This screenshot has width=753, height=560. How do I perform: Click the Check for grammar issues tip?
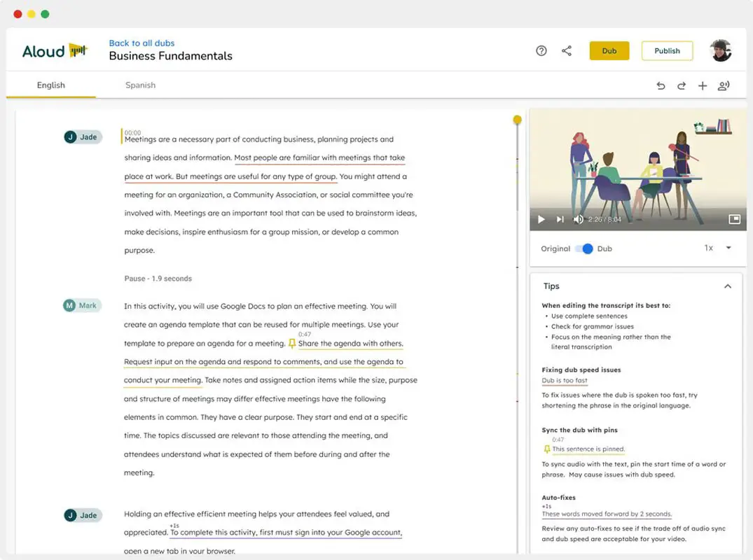click(x=592, y=327)
